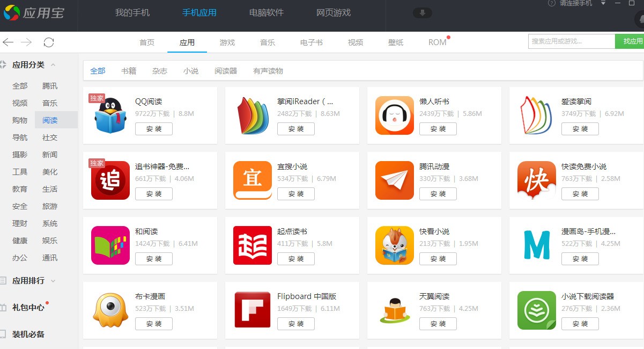The width and height of the screenshot is (644, 349).
Task: Select the 理财 category in sidebar
Action: 20,223
